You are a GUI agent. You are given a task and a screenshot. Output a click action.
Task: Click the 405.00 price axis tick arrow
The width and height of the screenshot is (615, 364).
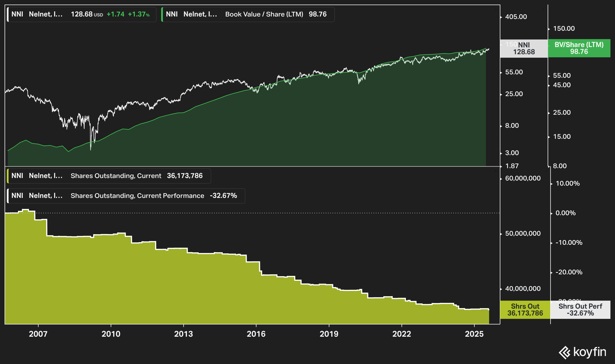(501, 17)
